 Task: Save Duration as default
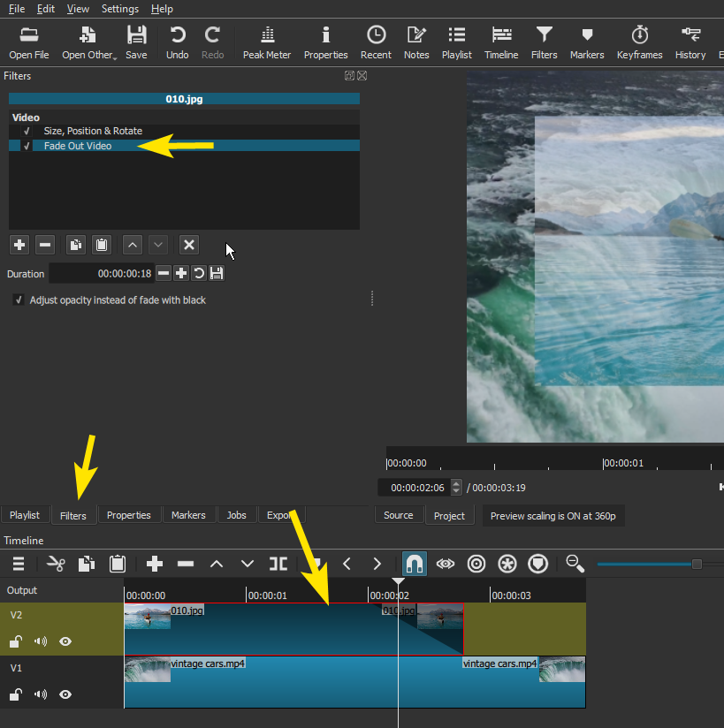217,274
